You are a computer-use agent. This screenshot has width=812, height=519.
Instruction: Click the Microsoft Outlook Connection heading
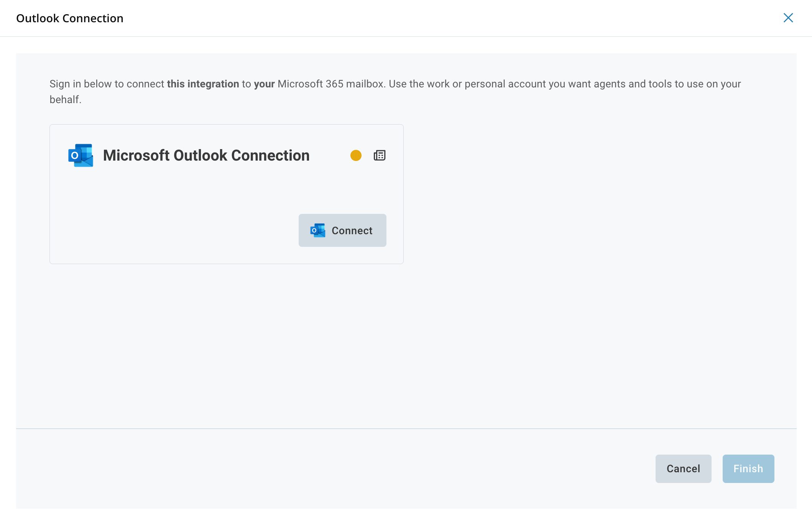click(206, 155)
